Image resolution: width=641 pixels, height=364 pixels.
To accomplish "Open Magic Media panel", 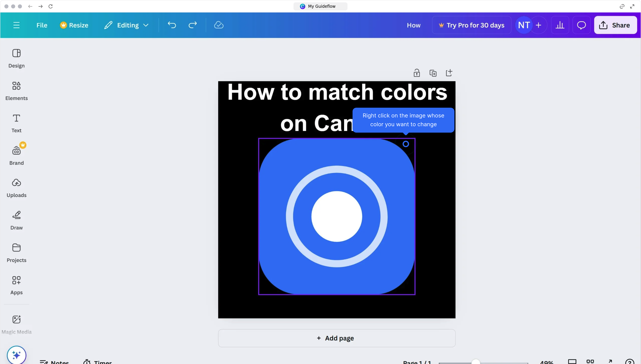I will pos(16,324).
